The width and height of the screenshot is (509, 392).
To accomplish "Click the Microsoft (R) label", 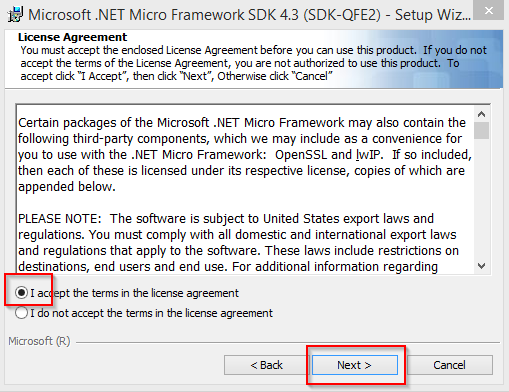I will 39,341.
